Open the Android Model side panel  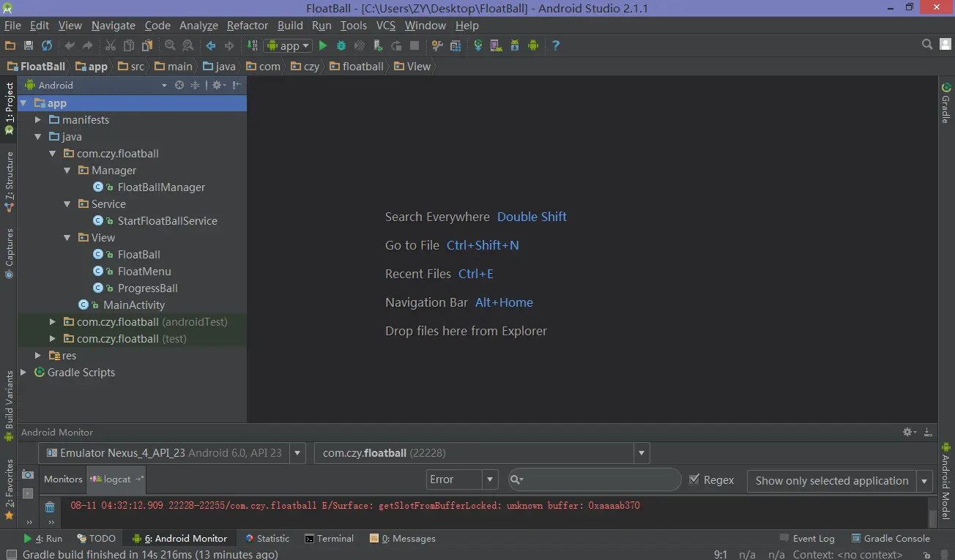pyautogui.click(x=945, y=479)
